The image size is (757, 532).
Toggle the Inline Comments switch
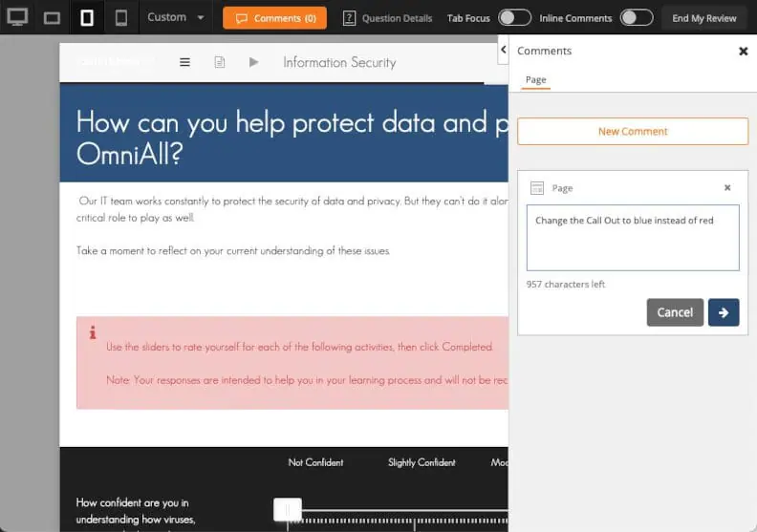point(637,18)
